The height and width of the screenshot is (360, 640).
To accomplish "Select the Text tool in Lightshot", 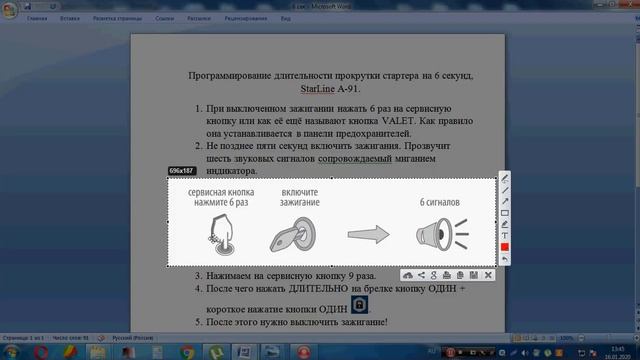I will point(504,236).
